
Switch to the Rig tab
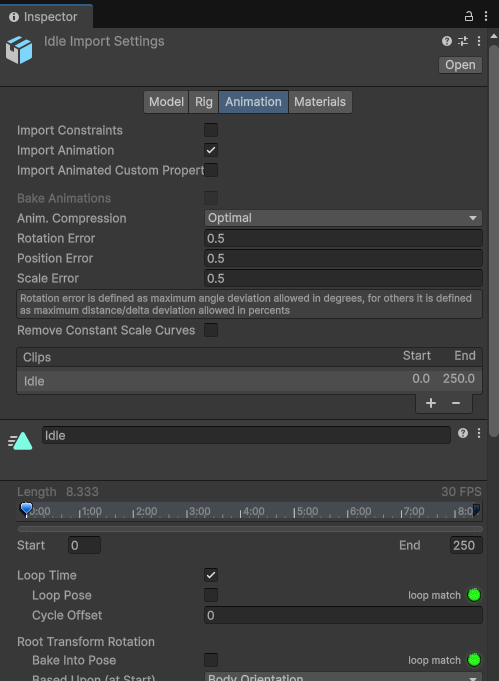[x=204, y=102]
